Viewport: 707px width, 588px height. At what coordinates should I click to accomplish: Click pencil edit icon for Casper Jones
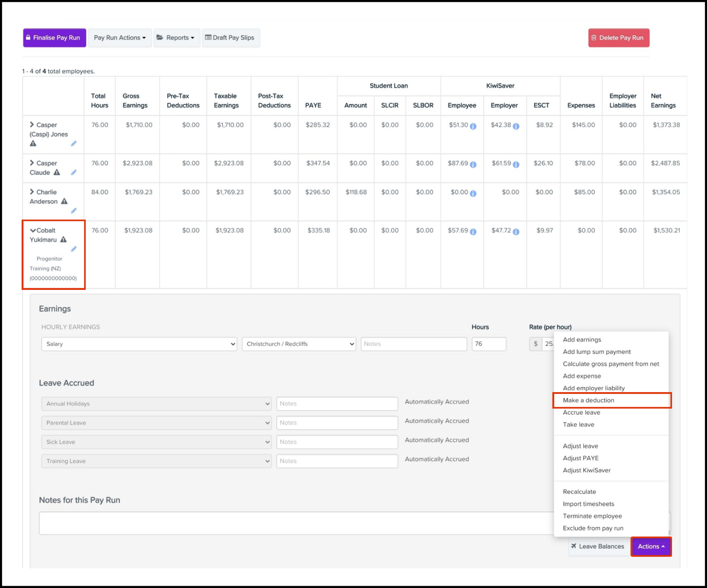(74, 143)
